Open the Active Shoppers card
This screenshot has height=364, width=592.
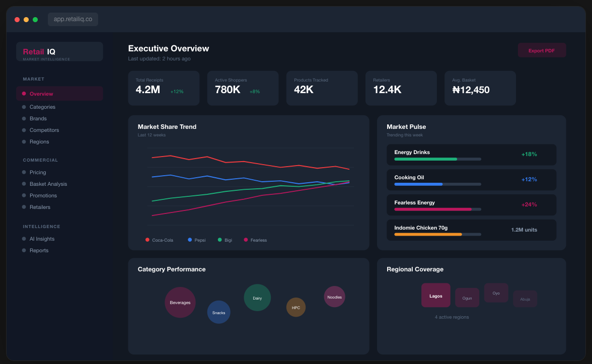pyautogui.click(x=243, y=88)
